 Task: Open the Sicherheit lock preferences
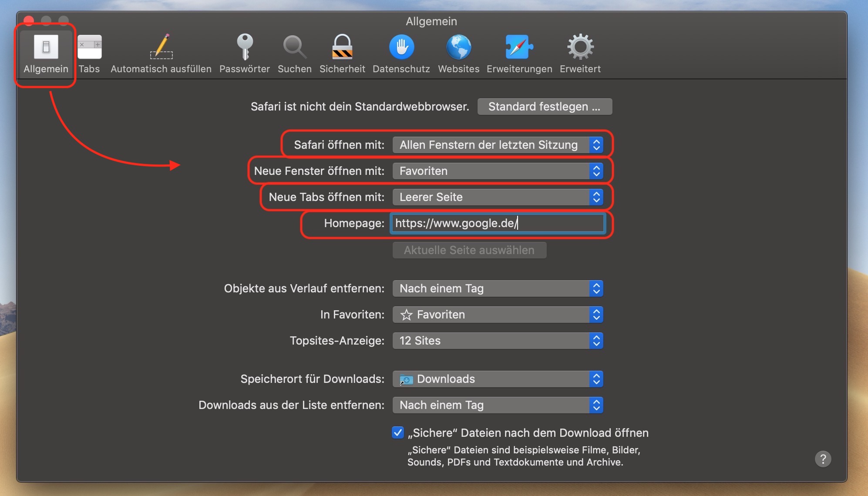[x=342, y=53]
